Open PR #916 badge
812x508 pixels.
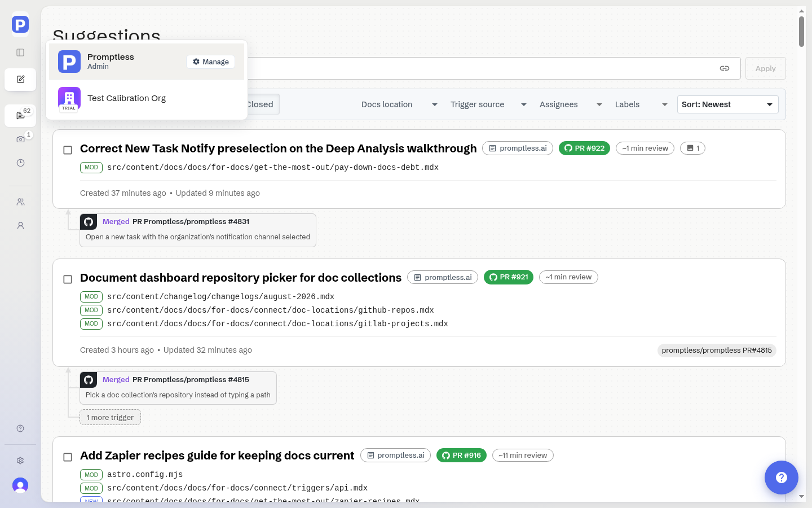[x=461, y=456]
